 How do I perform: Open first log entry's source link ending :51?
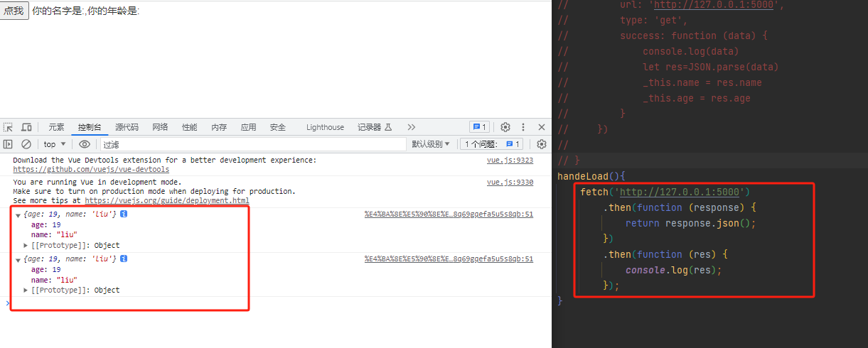449,214
